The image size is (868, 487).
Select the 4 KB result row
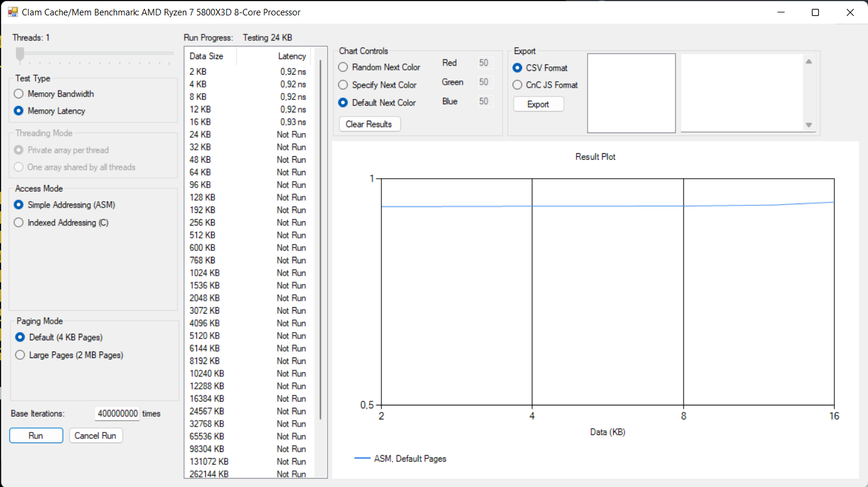248,84
